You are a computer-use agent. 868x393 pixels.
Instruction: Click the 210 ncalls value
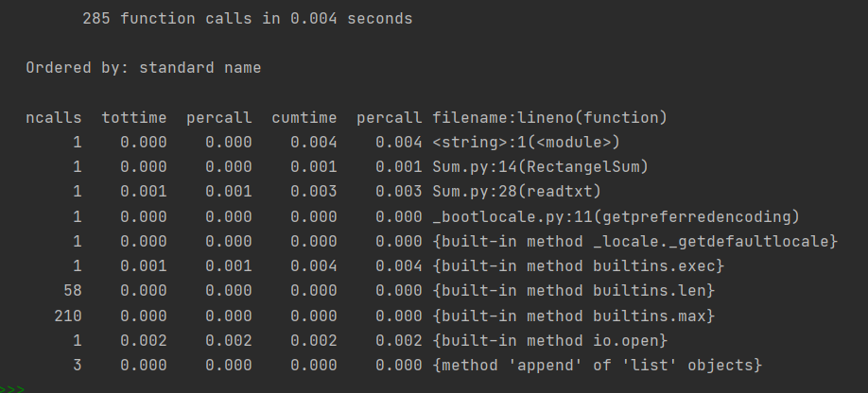click(68, 315)
